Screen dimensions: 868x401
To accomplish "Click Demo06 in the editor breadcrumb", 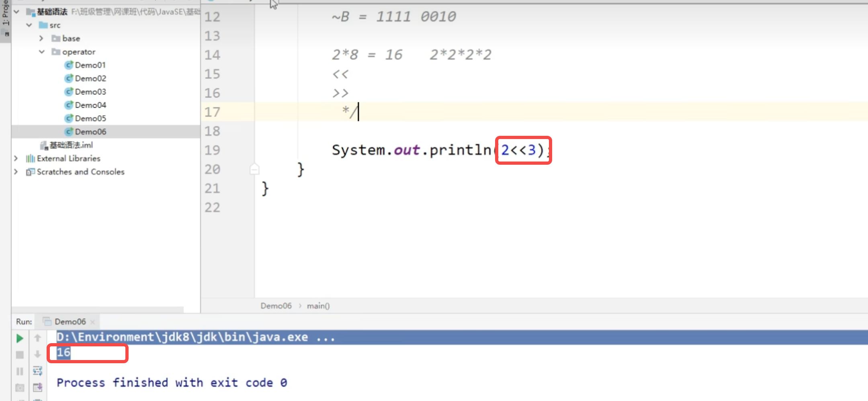I will click(x=276, y=306).
